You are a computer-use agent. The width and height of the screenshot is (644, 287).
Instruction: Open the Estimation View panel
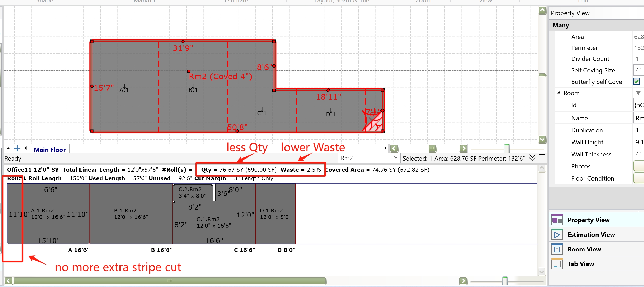[x=591, y=235]
